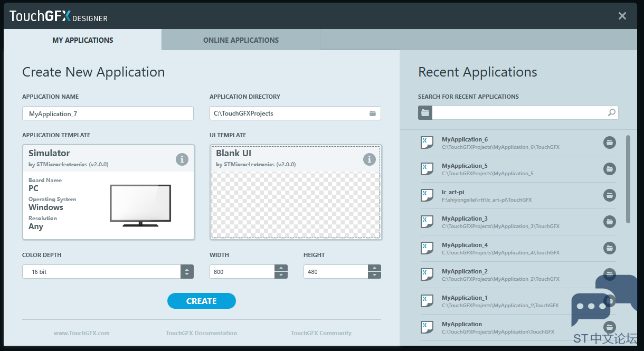
Task: Open folder of MyApplication_3
Action: pos(610,222)
